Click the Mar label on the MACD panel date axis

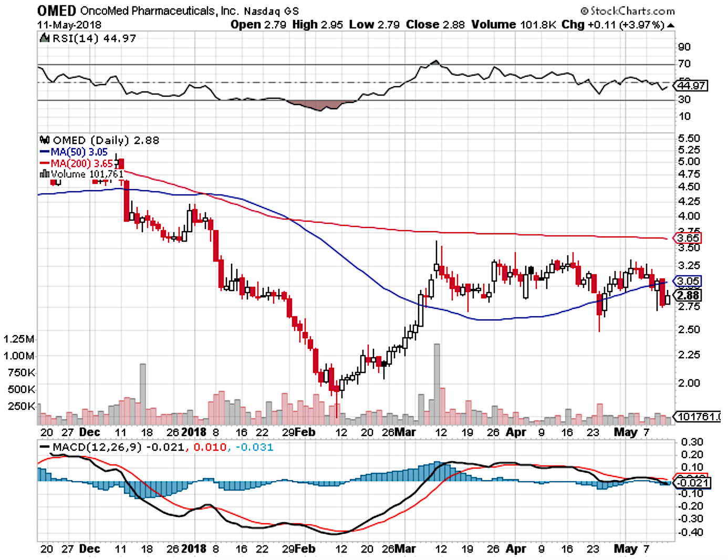(405, 549)
